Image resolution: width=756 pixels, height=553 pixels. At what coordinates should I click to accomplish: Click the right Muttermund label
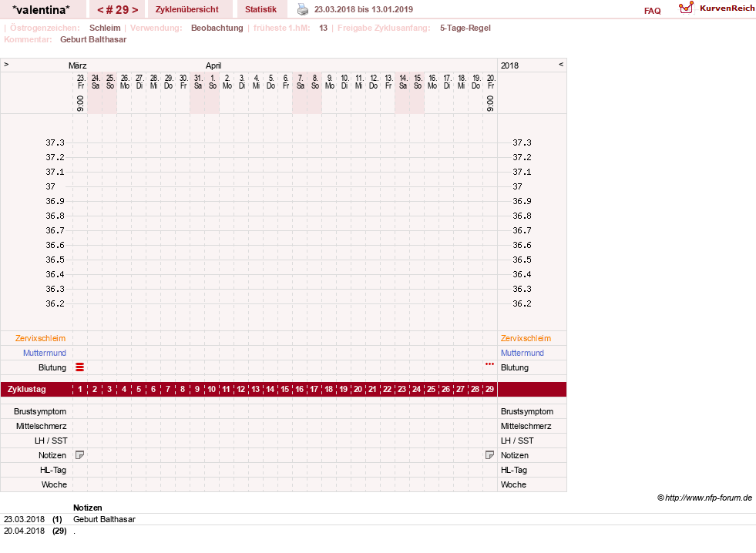click(522, 353)
